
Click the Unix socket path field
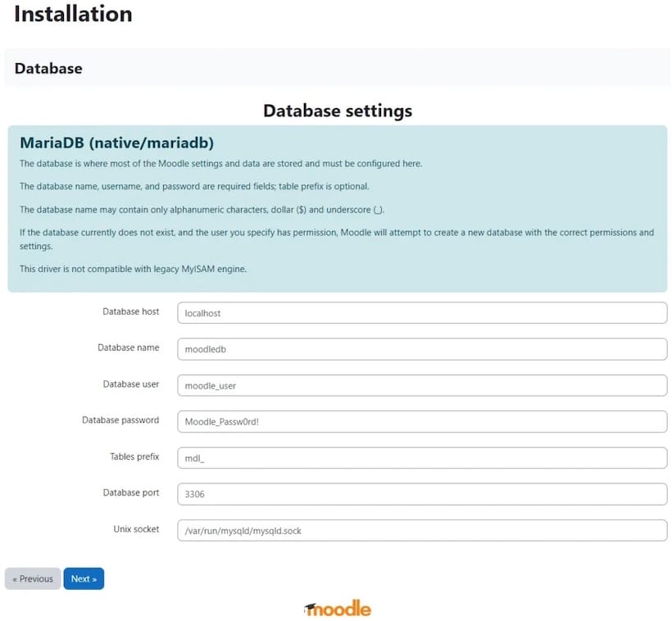pyautogui.click(x=422, y=530)
